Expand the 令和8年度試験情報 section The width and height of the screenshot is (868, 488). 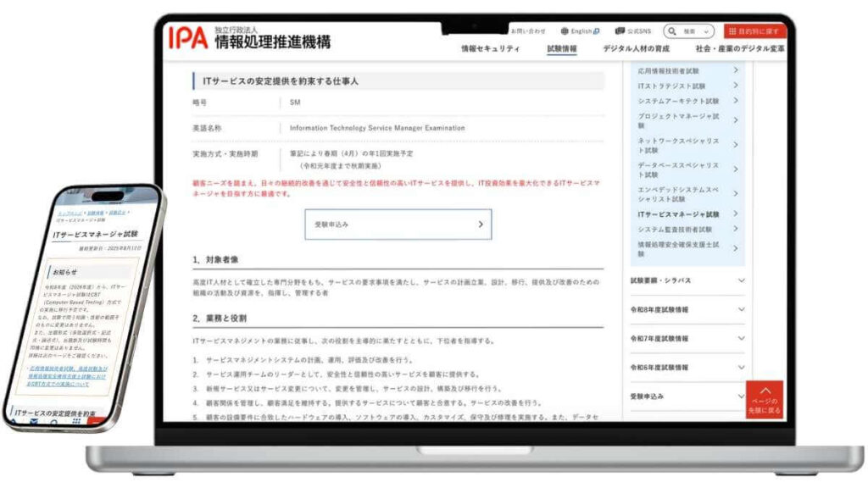741,309
